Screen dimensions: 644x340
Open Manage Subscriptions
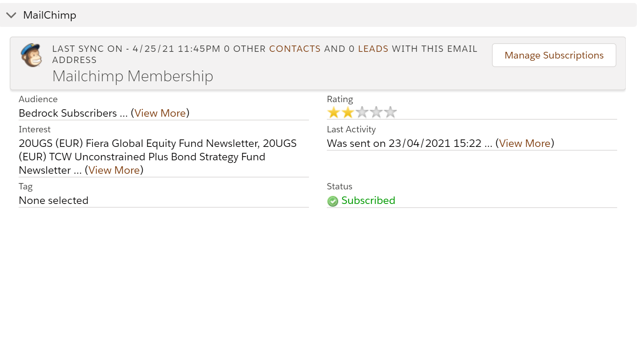[554, 55]
